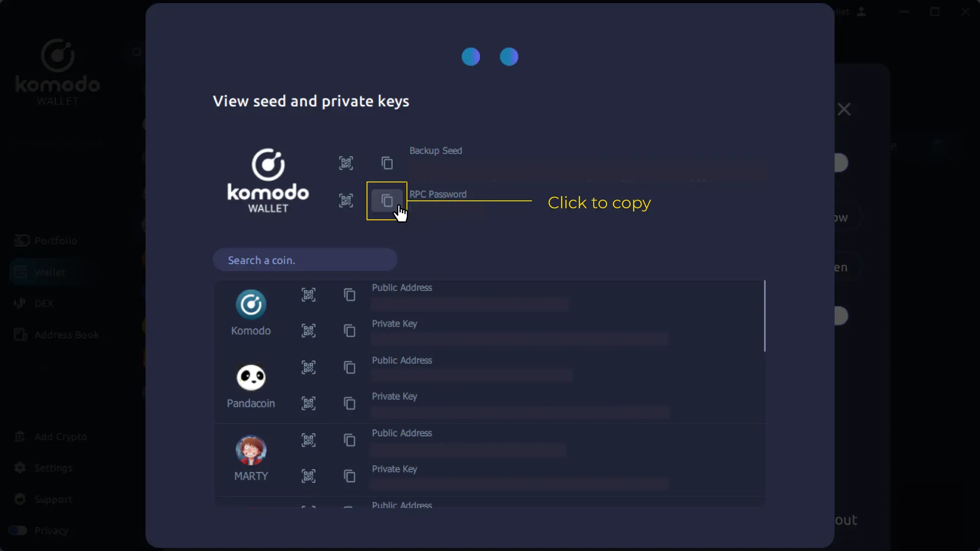
Task: Show Pandacoin private key QR code
Action: pos(308,403)
